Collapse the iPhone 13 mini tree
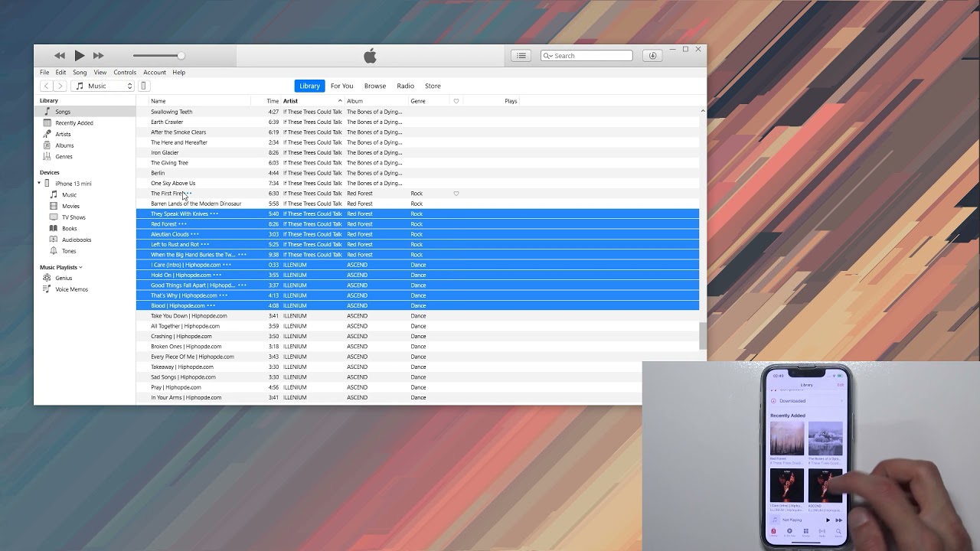 (39, 184)
